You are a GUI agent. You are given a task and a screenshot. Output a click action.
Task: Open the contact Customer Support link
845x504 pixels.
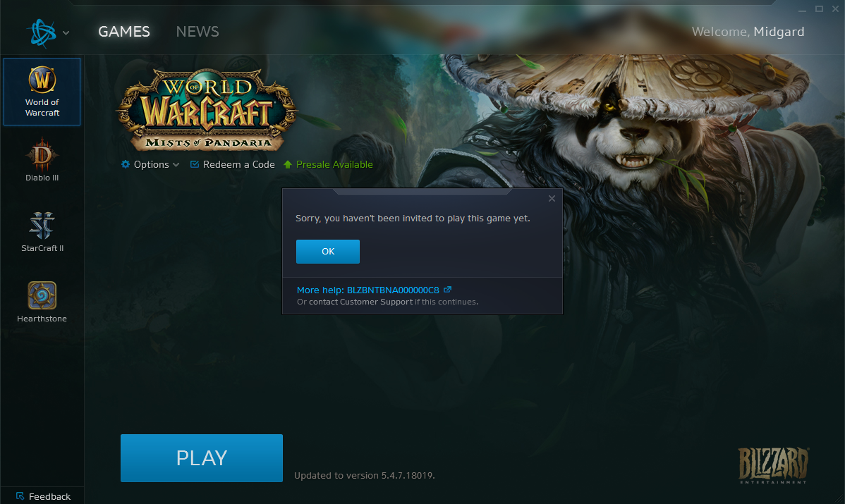tap(360, 302)
